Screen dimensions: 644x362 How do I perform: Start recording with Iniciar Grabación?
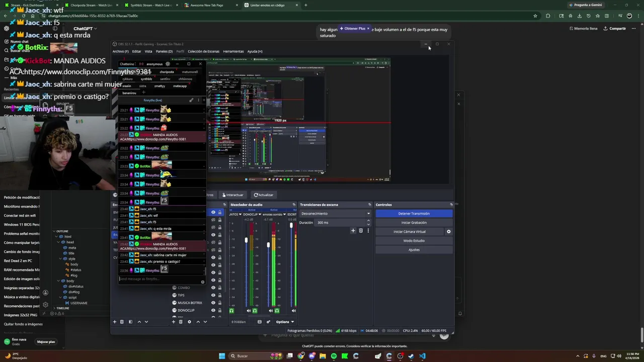[x=414, y=223]
